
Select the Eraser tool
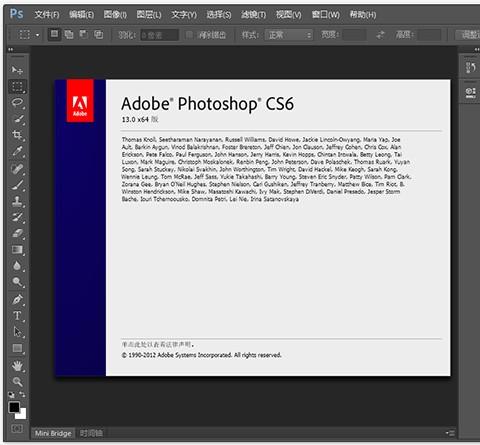pyautogui.click(x=17, y=233)
